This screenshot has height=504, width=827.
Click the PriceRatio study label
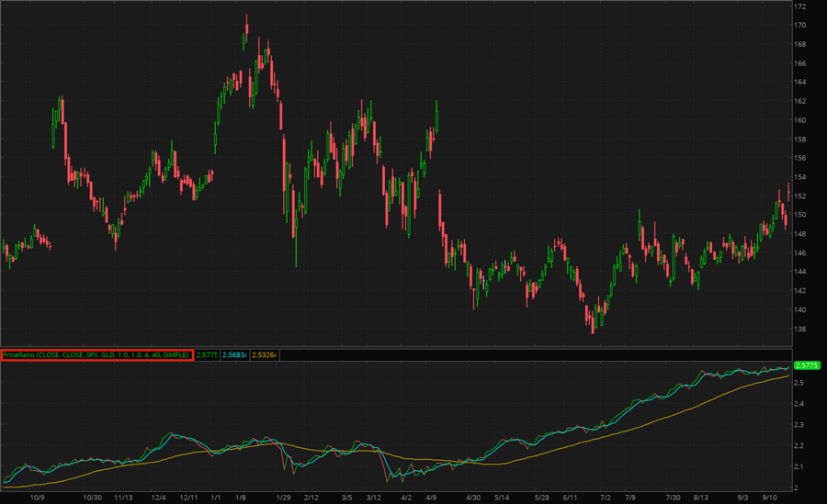coord(96,354)
